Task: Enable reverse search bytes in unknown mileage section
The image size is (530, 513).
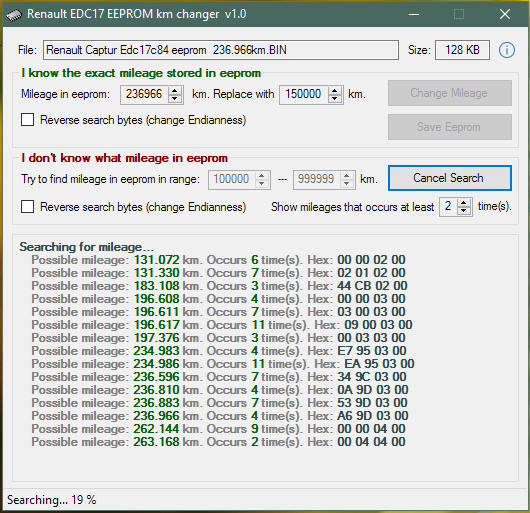Action: [27, 206]
